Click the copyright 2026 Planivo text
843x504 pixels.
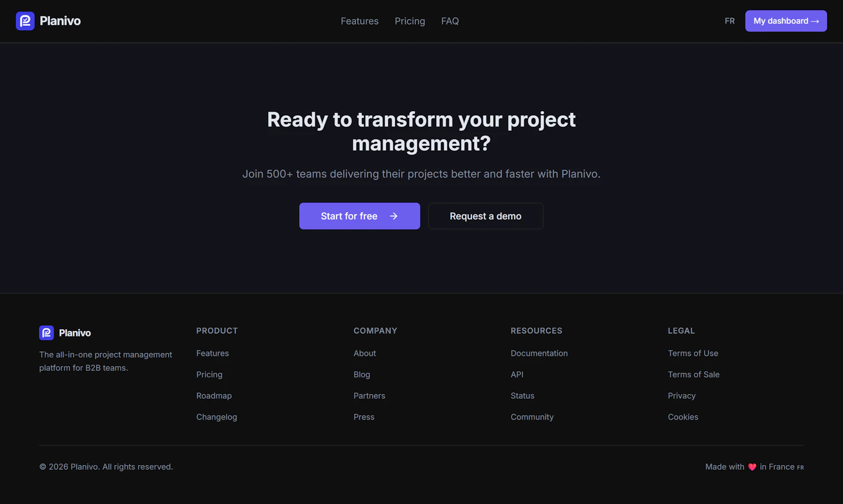(106, 467)
